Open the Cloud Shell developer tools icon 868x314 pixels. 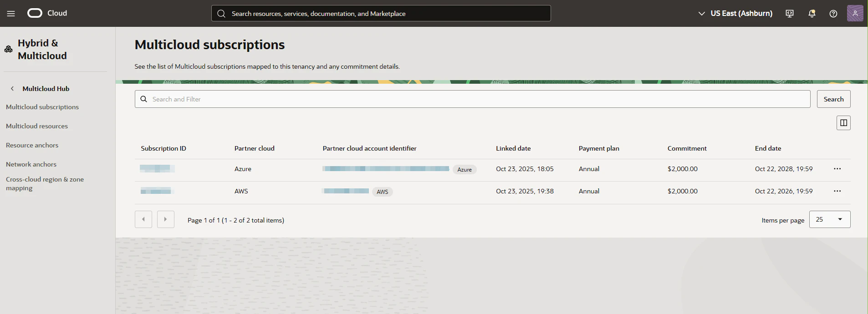point(790,14)
